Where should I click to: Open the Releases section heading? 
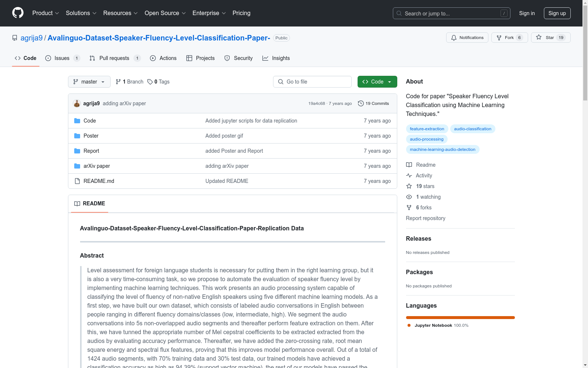point(419,238)
